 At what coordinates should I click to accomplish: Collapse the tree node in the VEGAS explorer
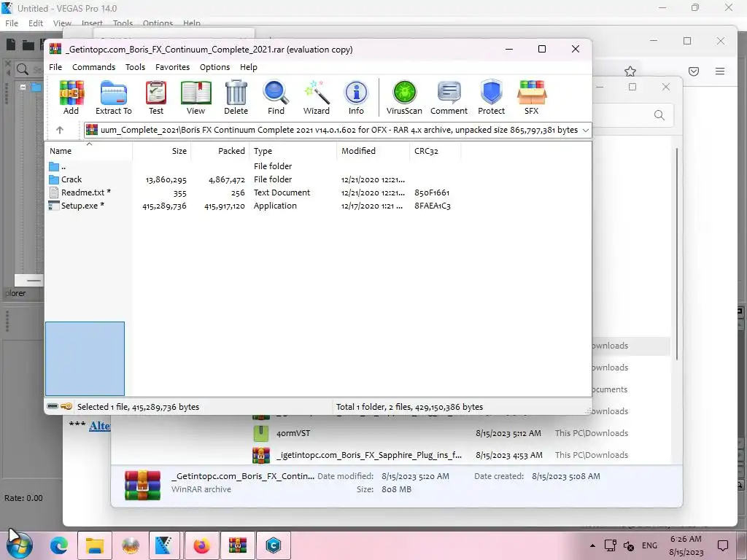click(x=23, y=87)
